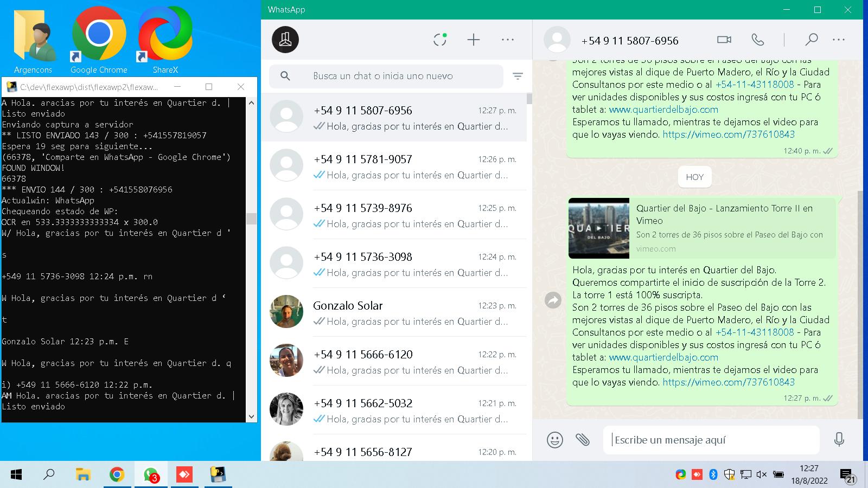Open www.quartierdelbajo.com link in today's message
The image size is (868, 488).
663,357
